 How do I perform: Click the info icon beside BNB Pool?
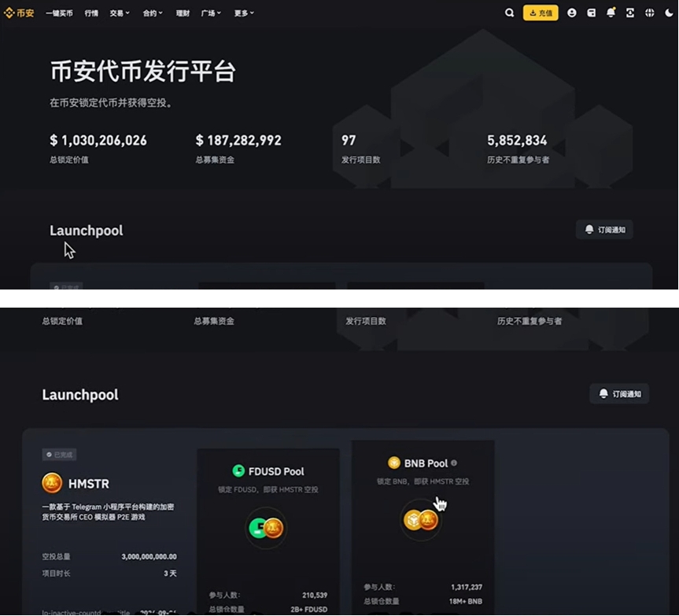coord(454,463)
